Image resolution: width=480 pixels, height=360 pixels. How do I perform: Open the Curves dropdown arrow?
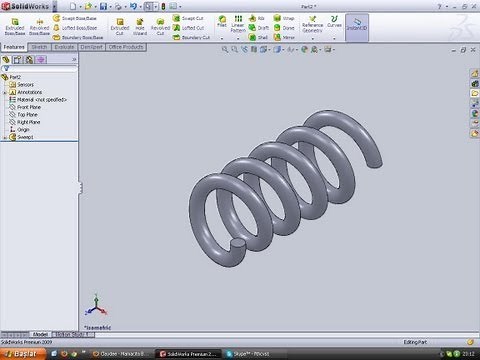(334, 38)
